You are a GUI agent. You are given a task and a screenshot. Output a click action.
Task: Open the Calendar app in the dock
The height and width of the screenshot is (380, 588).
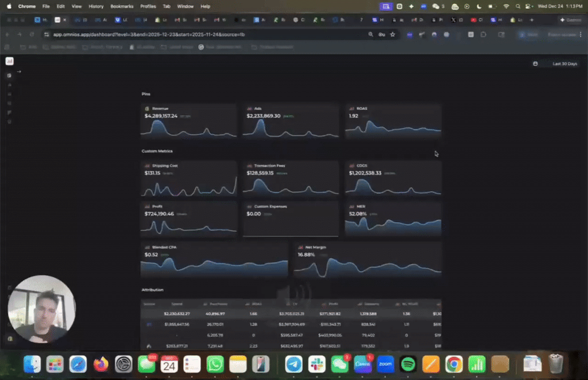169,365
